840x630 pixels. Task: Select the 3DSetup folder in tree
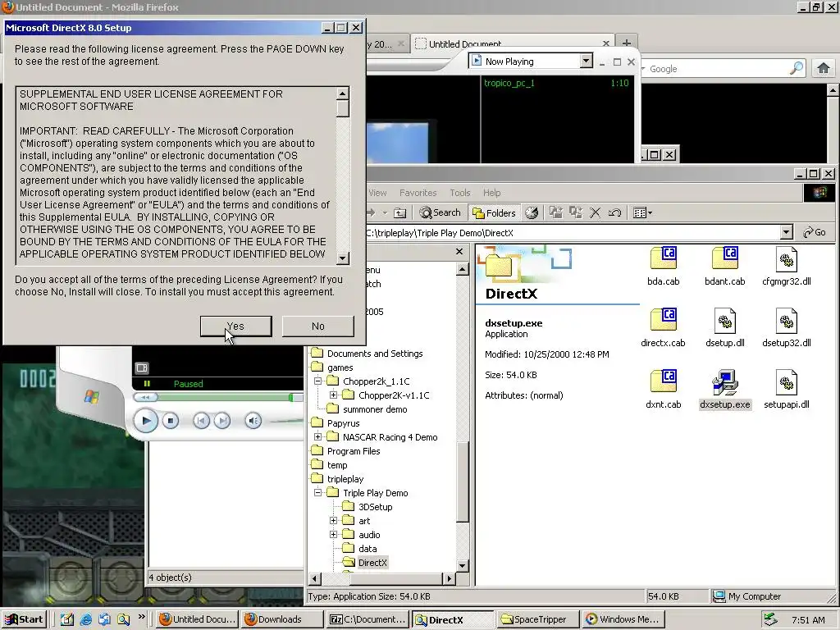tap(375, 507)
